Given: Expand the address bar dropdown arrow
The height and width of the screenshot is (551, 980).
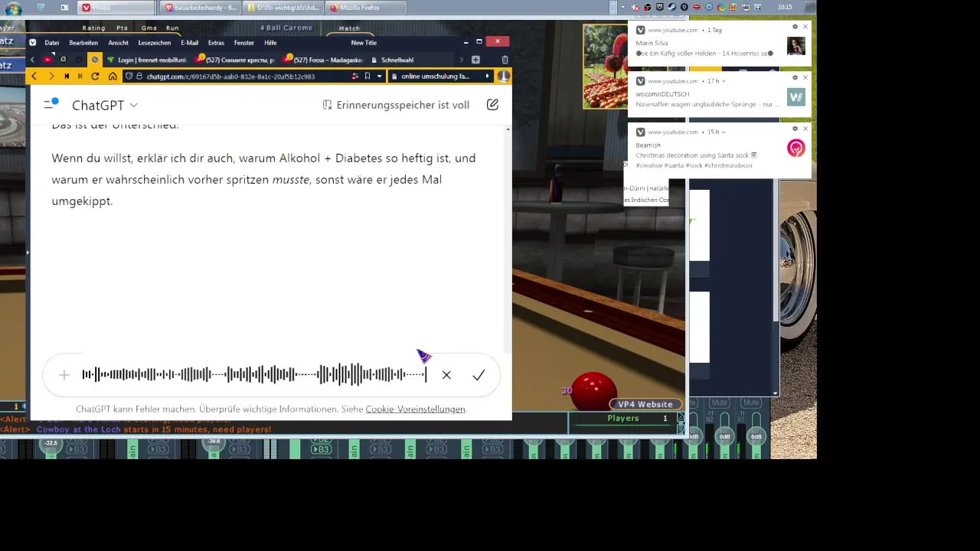Looking at the screenshot, I should 379,77.
